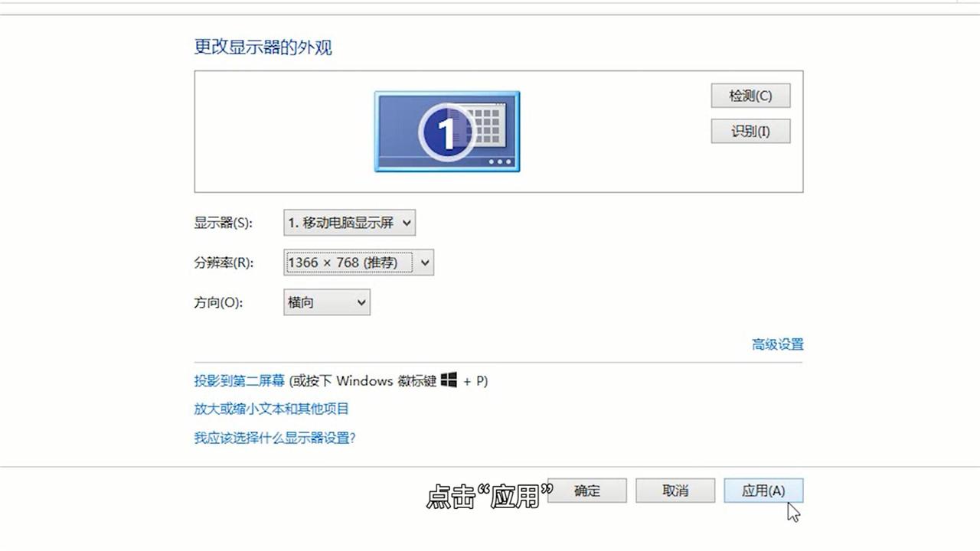
Task: Click the arrow on the 横向 combo box
Action: pyautogui.click(x=360, y=302)
